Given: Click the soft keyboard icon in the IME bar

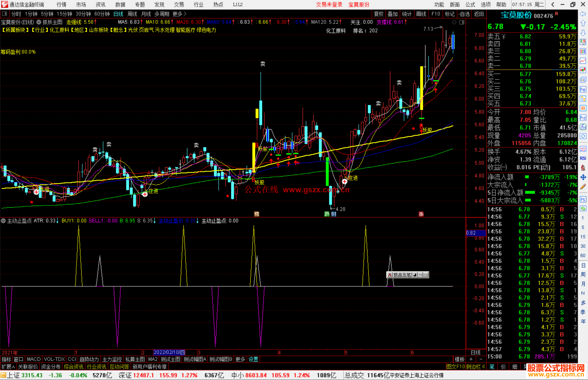Looking at the screenshot, I should (x=425, y=275).
